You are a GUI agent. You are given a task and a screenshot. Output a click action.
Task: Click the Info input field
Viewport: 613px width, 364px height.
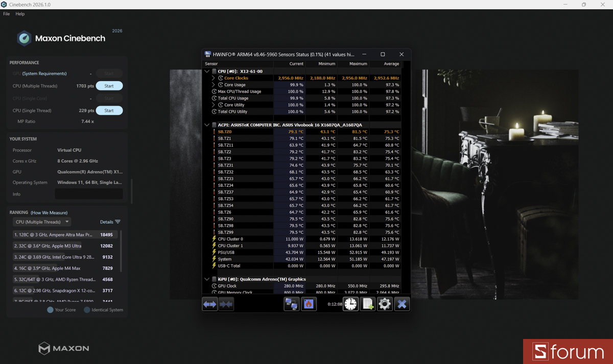click(x=89, y=194)
